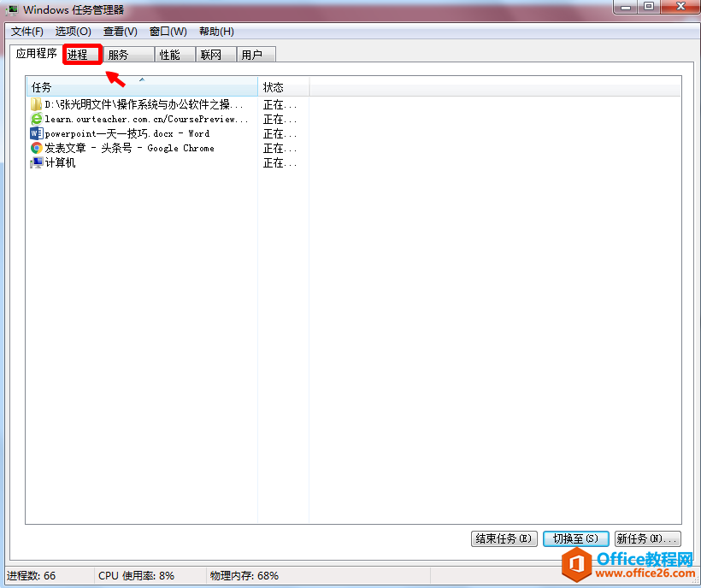Click the 正在... status of the 计算机 task

coord(280,163)
